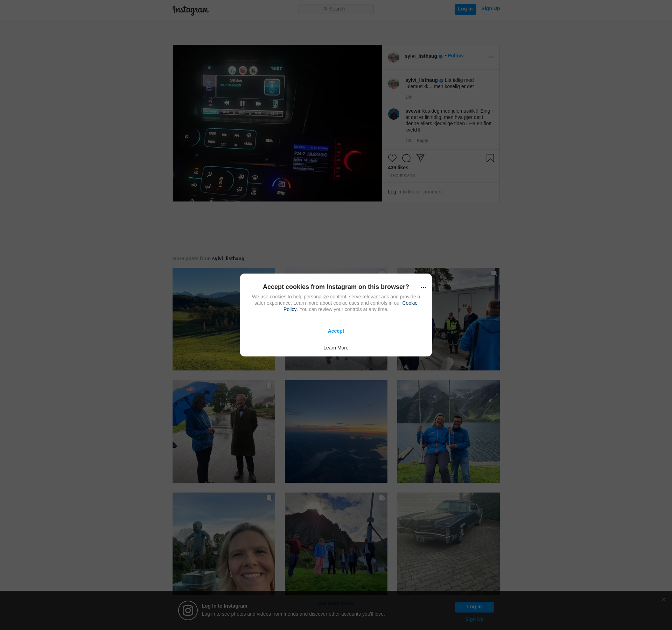Open blue umbrella rainy thumbnail
The height and width of the screenshot is (630, 672).
click(x=224, y=431)
